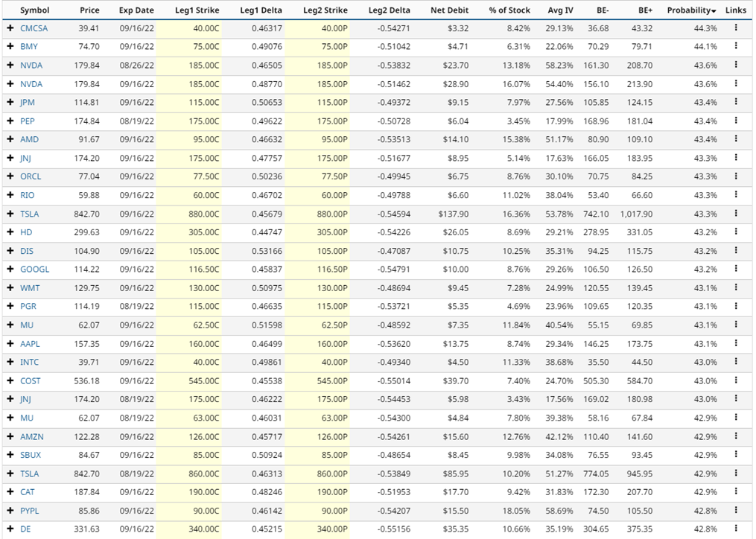Expand the PEP row details
The height and width of the screenshot is (539, 756).
10,121
